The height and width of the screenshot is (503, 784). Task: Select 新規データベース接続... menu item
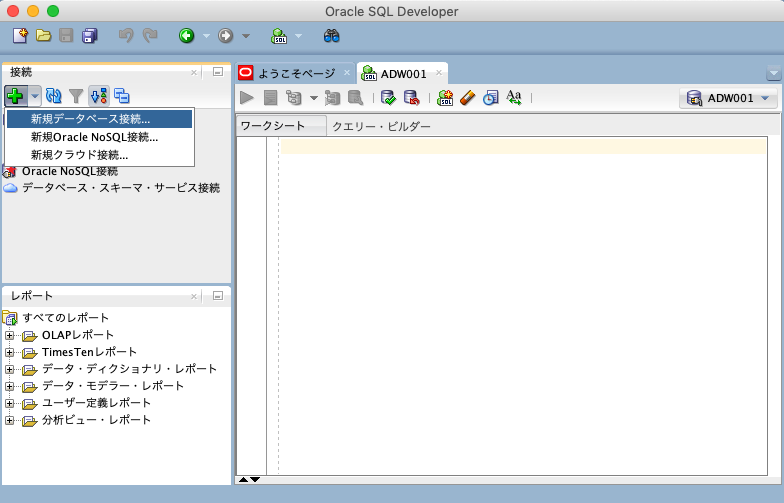(x=90, y=120)
